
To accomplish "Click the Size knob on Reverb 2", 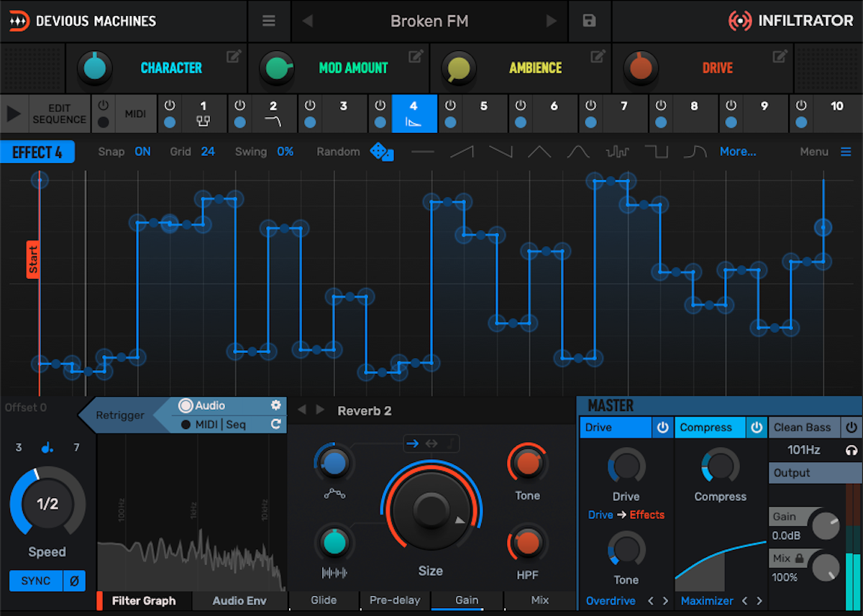I will (x=430, y=510).
